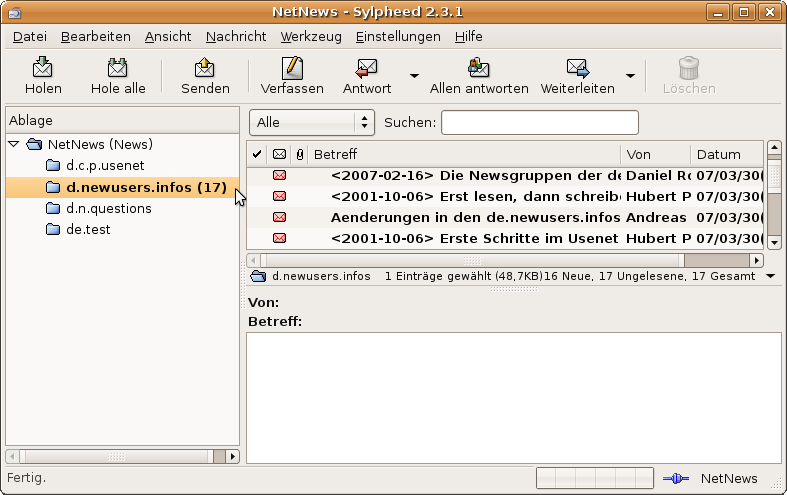787x495 pixels.
Task: Open the Weiterleiten dropdown arrow
Action: pos(630,76)
